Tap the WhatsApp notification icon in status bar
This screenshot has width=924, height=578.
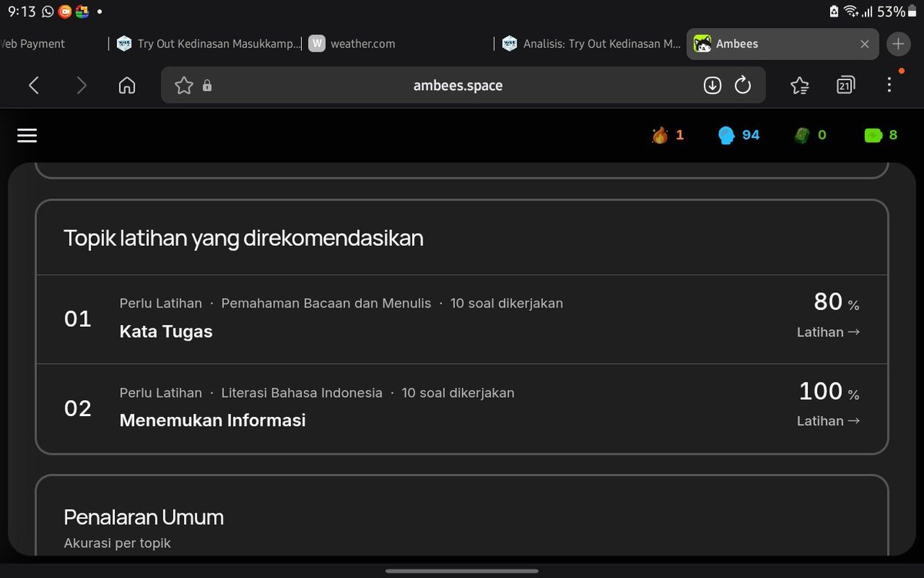click(49, 12)
